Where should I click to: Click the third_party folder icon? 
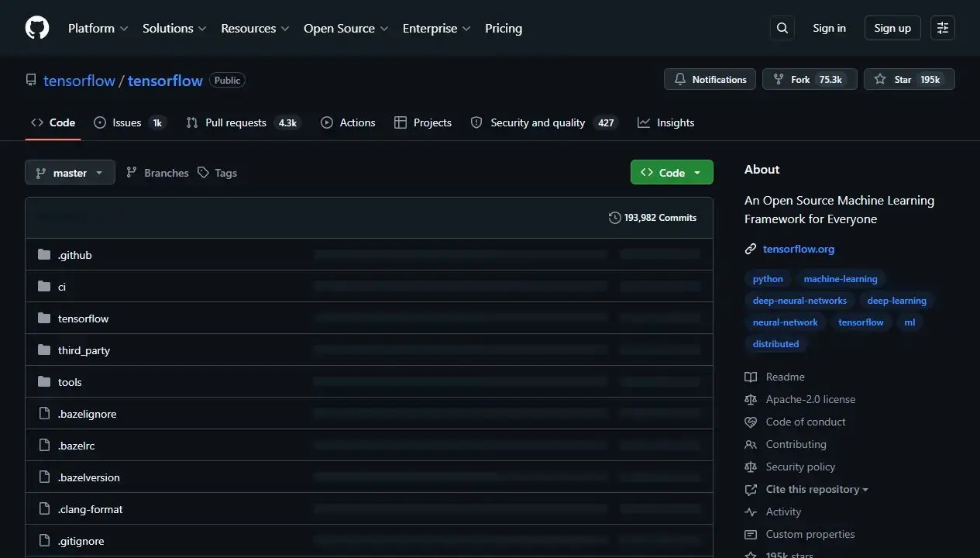tap(44, 350)
